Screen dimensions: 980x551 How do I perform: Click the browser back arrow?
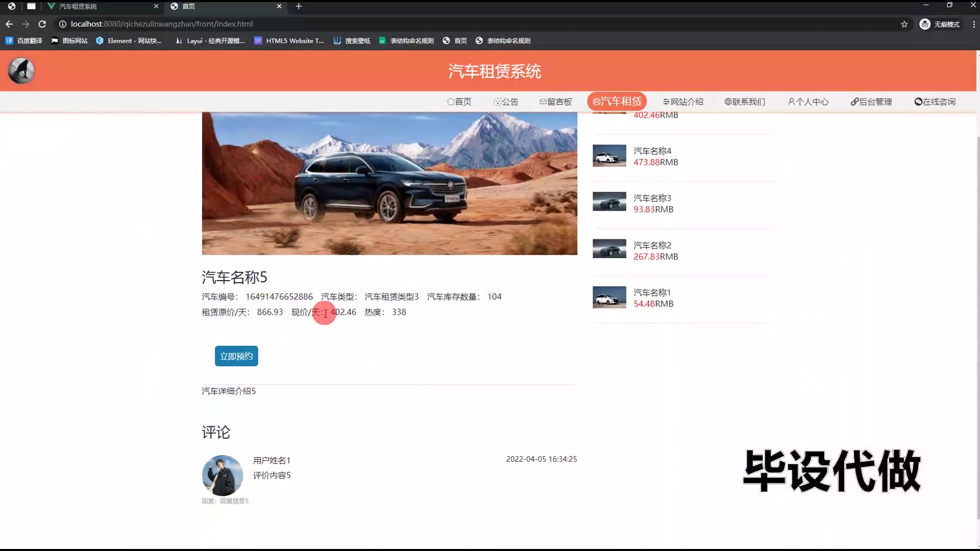tap(9, 24)
